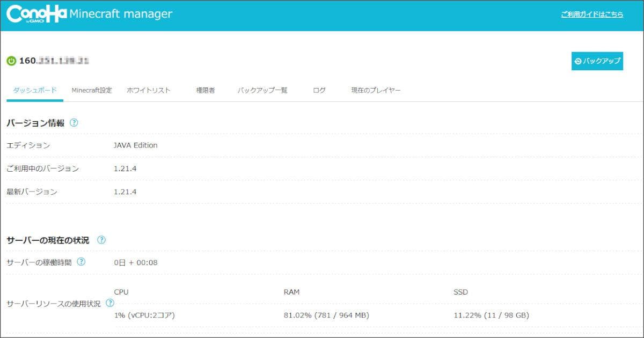Open help icon beside バージョン情報 heading
Image resolution: width=644 pixels, height=338 pixels.
pyautogui.click(x=74, y=123)
